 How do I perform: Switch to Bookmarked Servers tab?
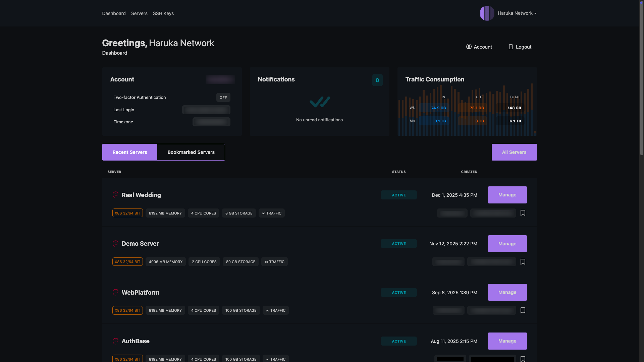(x=191, y=152)
